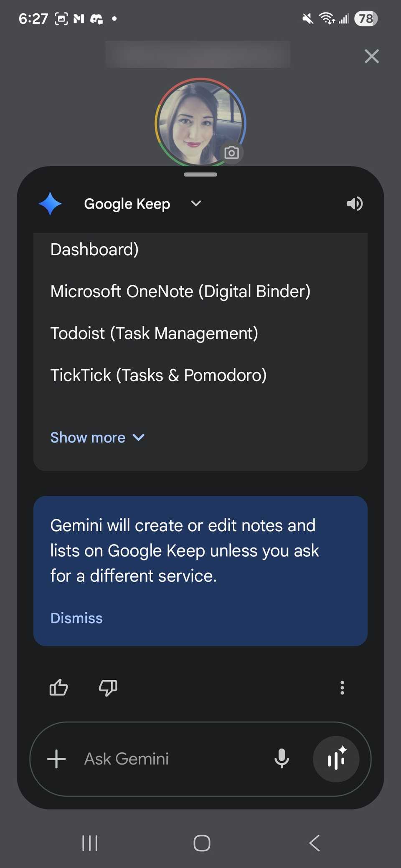
Task: Tap the camera icon on the profile picture
Action: click(232, 153)
